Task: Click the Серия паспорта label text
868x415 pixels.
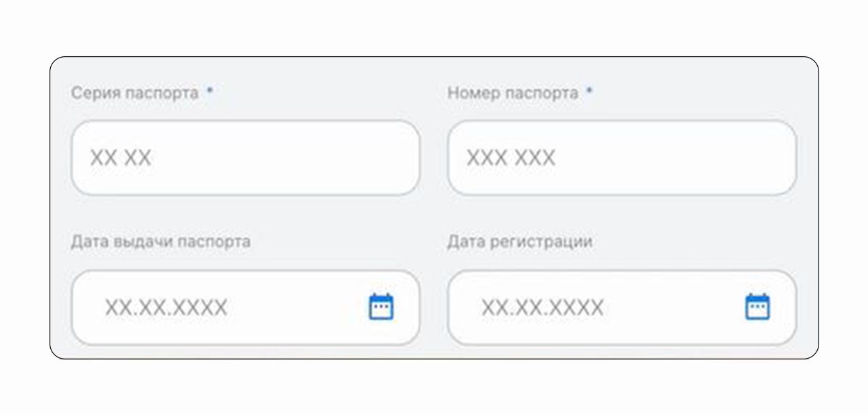Action: point(135,93)
